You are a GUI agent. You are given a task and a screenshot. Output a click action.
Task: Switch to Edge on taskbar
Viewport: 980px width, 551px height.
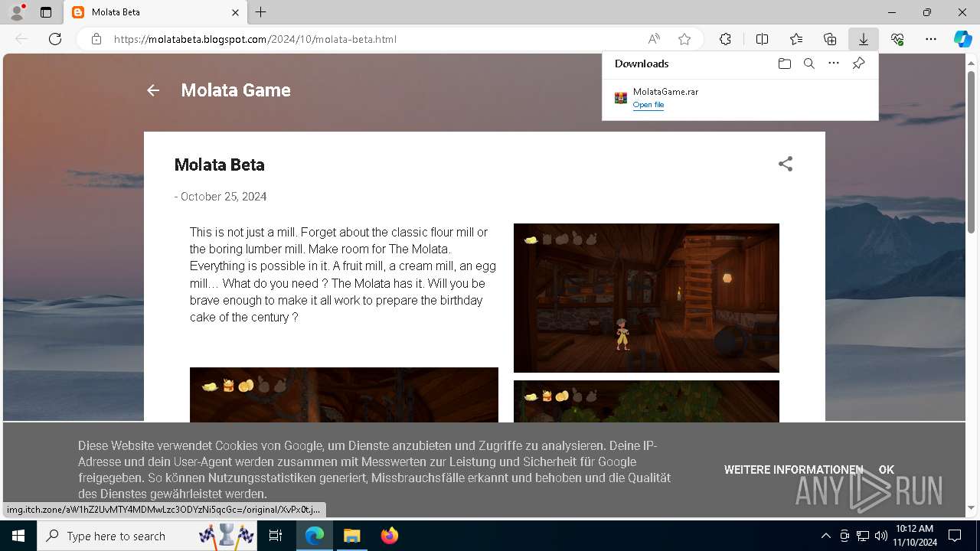(x=315, y=536)
